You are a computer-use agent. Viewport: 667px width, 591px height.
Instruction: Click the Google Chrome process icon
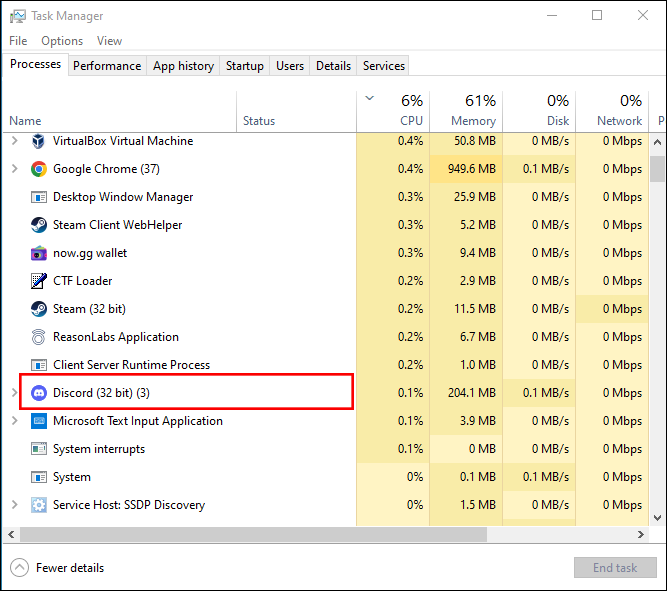pyautogui.click(x=39, y=169)
